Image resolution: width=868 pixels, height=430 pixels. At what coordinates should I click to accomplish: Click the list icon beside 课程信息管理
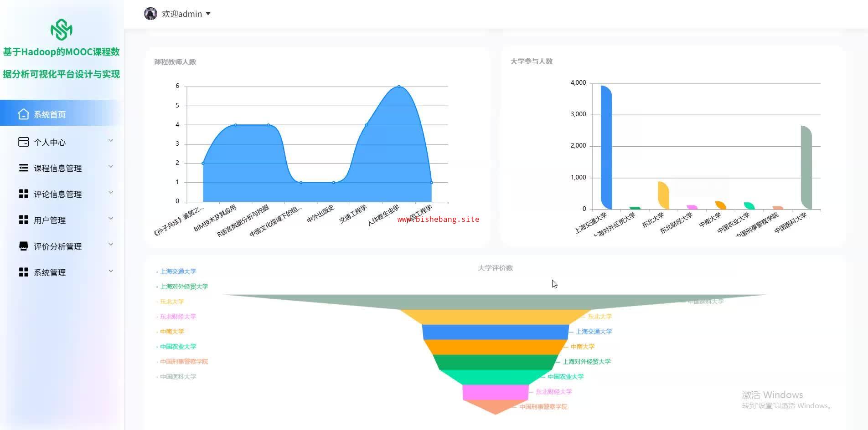23,168
